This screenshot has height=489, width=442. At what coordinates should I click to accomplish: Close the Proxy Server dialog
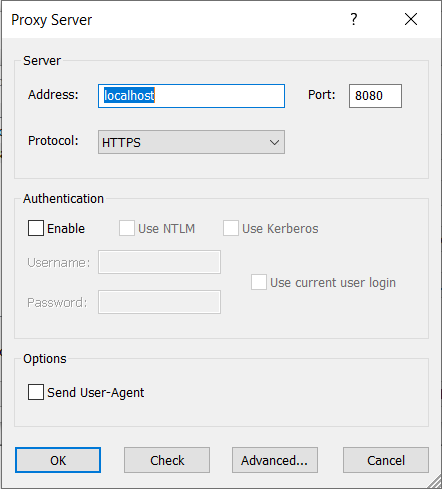point(411,19)
